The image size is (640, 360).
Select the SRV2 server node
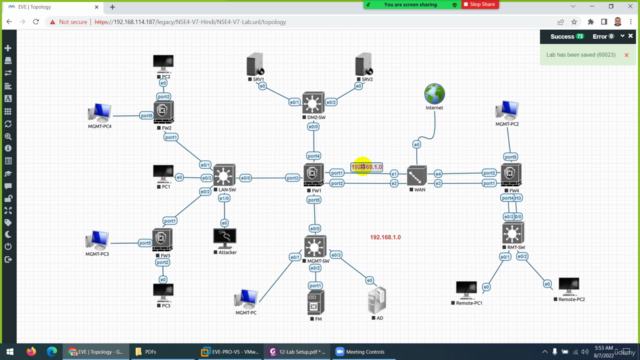click(x=363, y=64)
